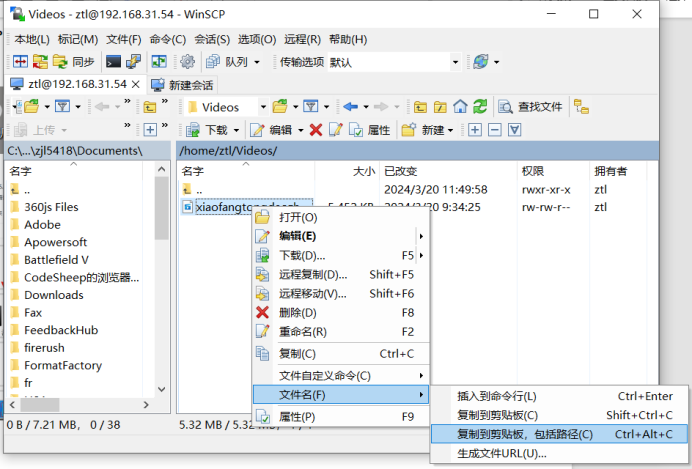Screen dimensions: 692x469
Task: Go to remote root directory icon
Action: (440, 107)
